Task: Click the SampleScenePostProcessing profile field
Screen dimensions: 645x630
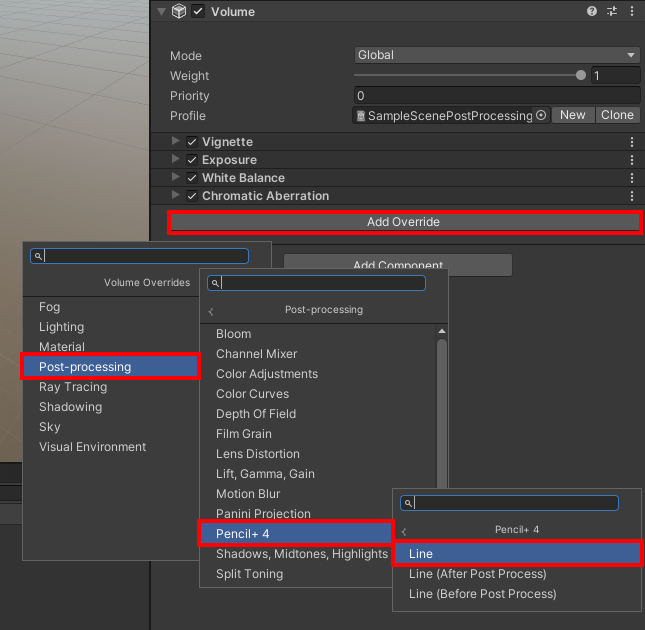Action: pyautogui.click(x=450, y=116)
